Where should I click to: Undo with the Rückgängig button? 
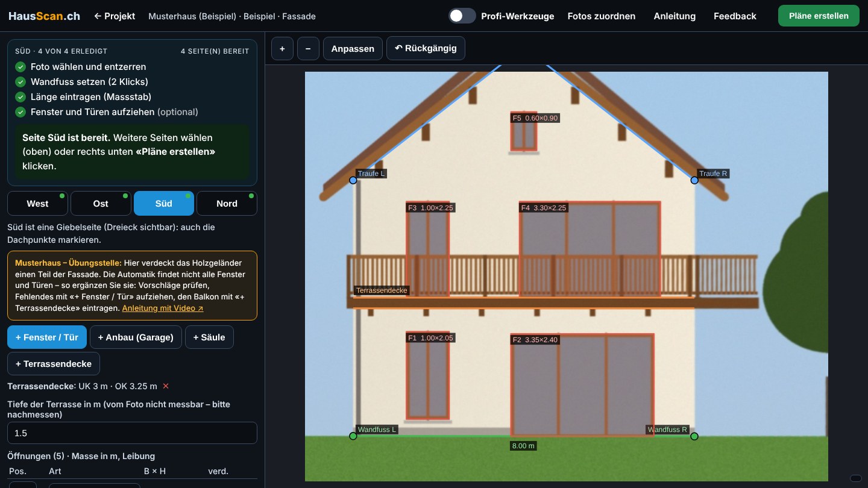coord(426,48)
